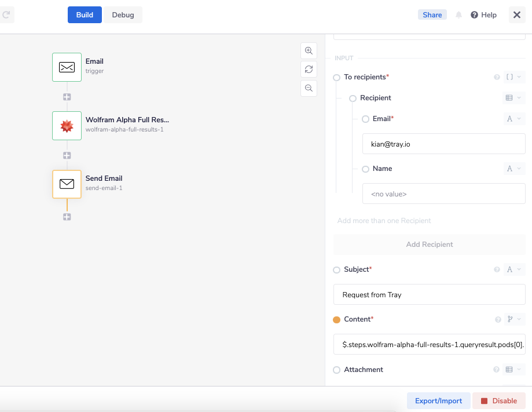Toggle the radio circle beside the Email field

click(x=365, y=118)
